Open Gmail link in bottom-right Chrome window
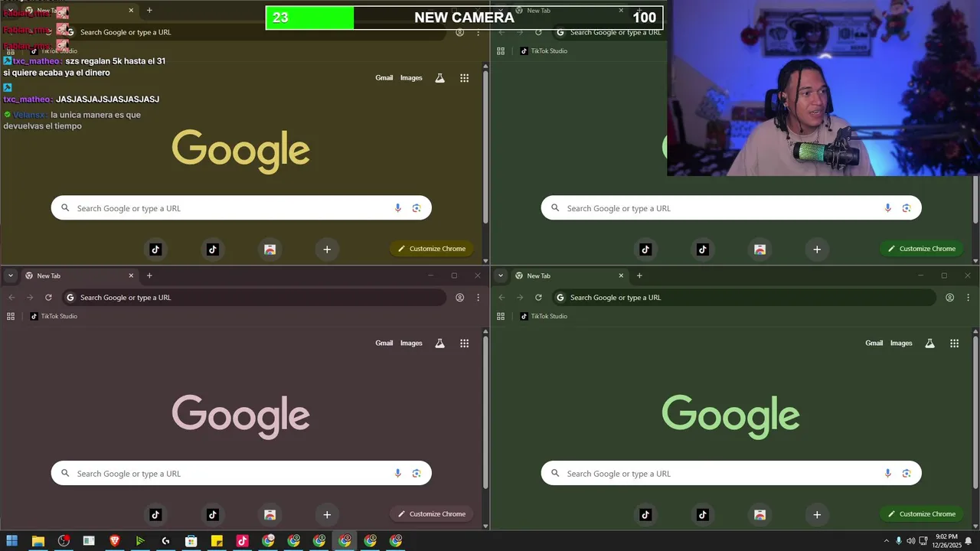Image resolution: width=980 pixels, height=551 pixels. tap(874, 344)
